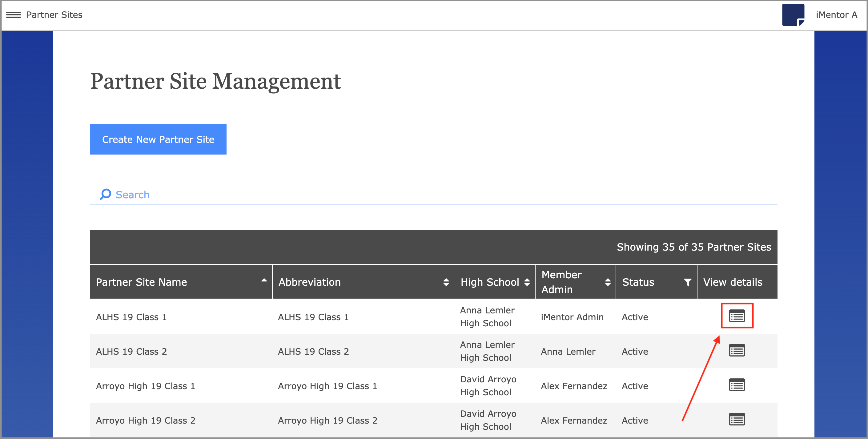
Task: Open the iMentor A user menu
Action: [836, 15]
